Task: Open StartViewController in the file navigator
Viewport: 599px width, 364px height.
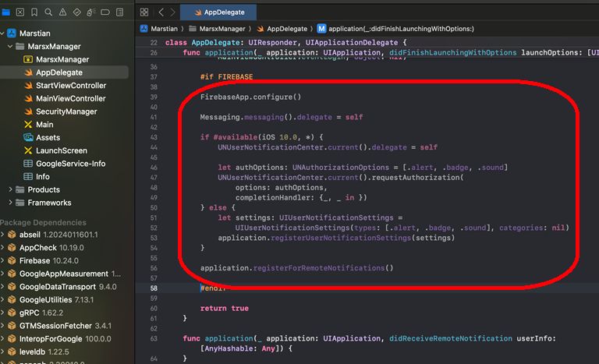Action: [70, 86]
